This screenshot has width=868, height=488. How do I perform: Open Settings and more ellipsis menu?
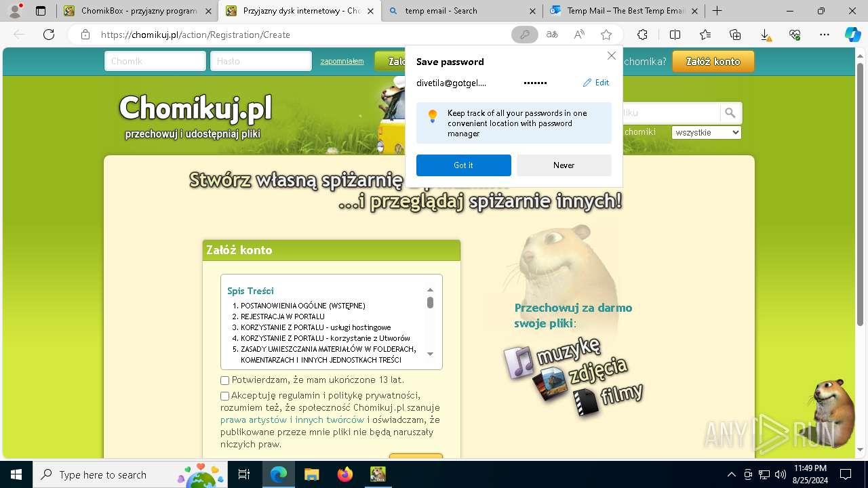[825, 35]
